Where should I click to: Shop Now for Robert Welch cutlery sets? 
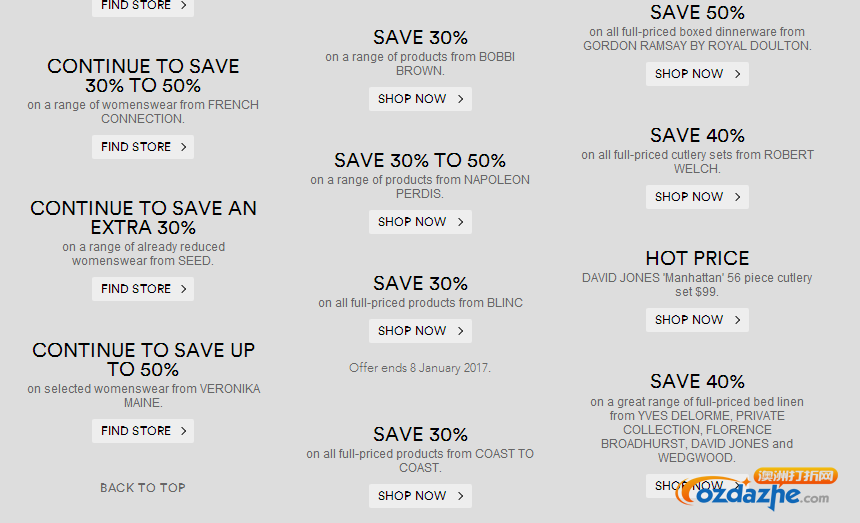[697, 197]
